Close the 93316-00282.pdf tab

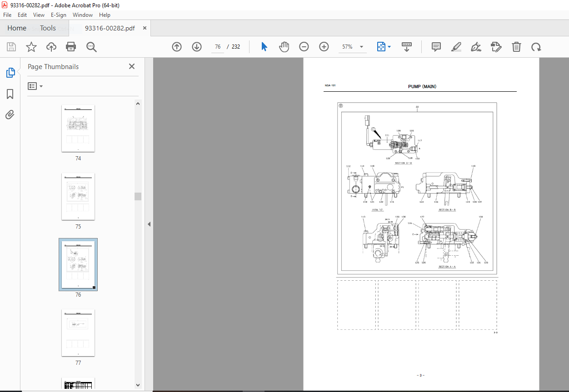pos(145,28)
